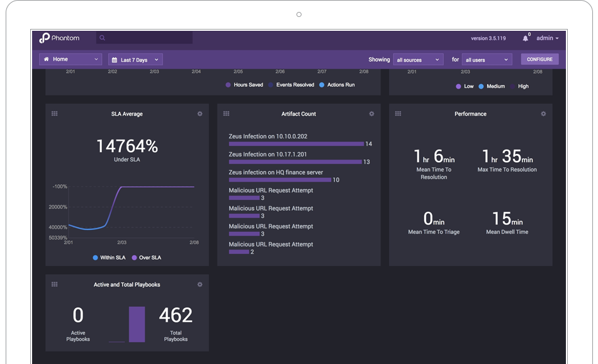The width and height of the screenshot is (598, 364).
Task: Open Performance widget settings gear
Action: click(543, 114)
